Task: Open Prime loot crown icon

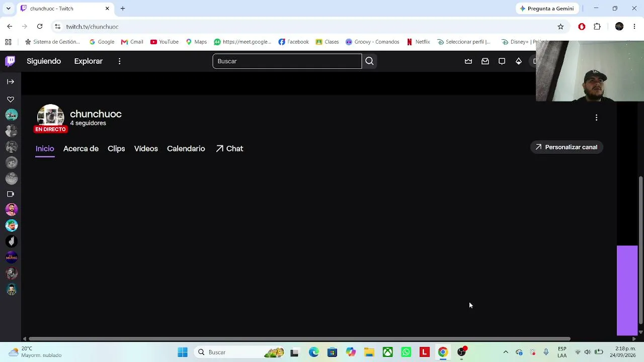Action: click(468, 61)
